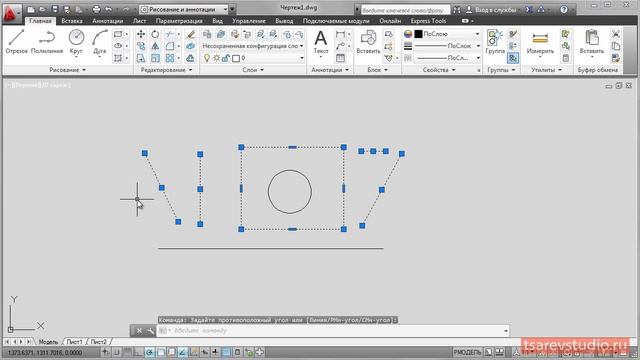Viewport: 640px width, 360px height.
Task: Click Вставить block insert button
Action: [368, 42]
